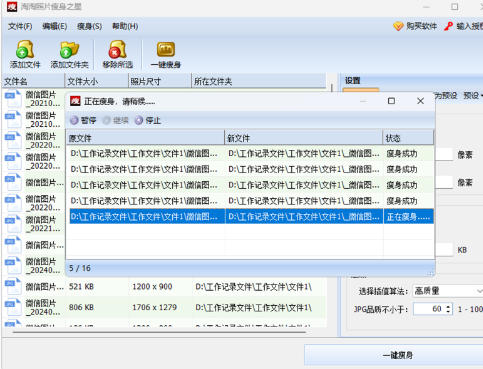483x369 pixels.
Task: Click the red logo in the 正在瘦身 dialog title
Action: click(x=75, y=101)
